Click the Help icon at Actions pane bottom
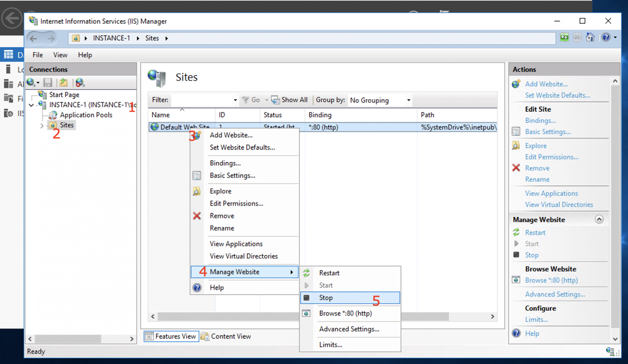 516,333
